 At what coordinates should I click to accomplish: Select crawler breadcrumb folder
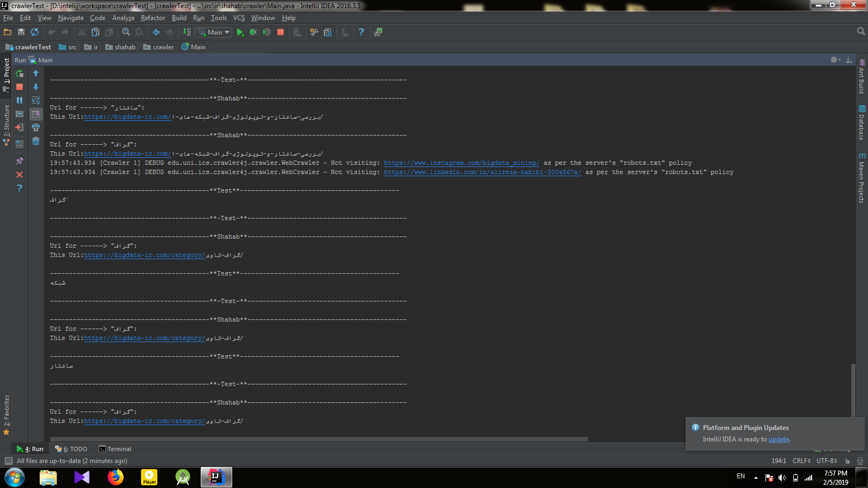pyautogui.click(x=158, y=47)
